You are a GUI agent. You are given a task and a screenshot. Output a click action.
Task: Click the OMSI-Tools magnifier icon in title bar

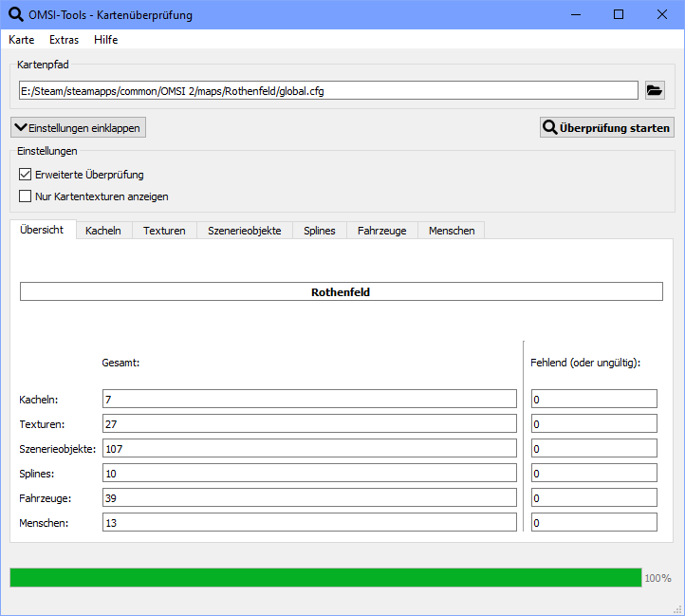15,14
